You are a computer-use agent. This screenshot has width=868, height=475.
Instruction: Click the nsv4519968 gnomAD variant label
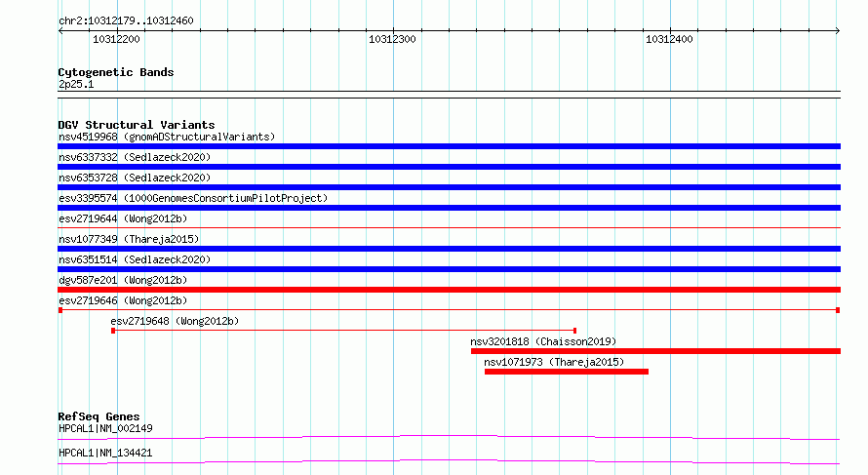167,137
